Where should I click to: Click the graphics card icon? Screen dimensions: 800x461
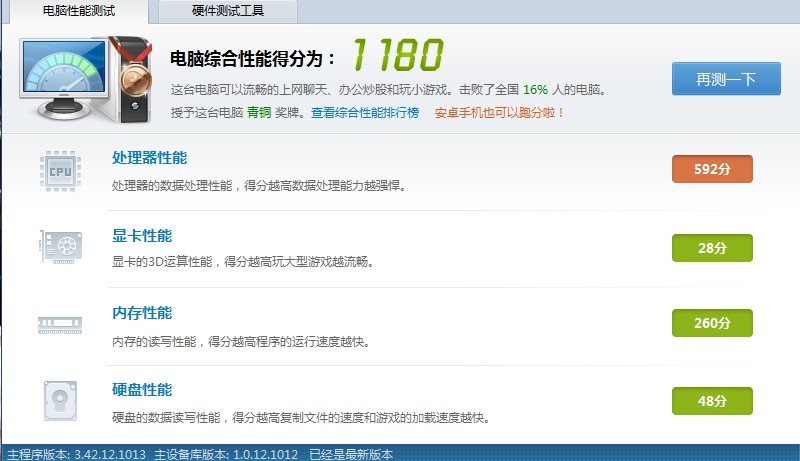click(59, 245)
